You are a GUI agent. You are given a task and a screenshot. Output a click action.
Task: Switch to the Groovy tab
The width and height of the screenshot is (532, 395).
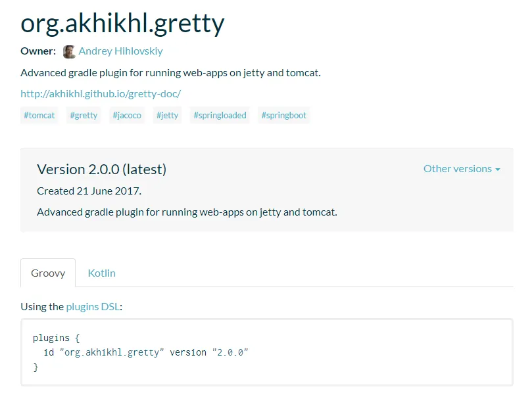(48, 273)
